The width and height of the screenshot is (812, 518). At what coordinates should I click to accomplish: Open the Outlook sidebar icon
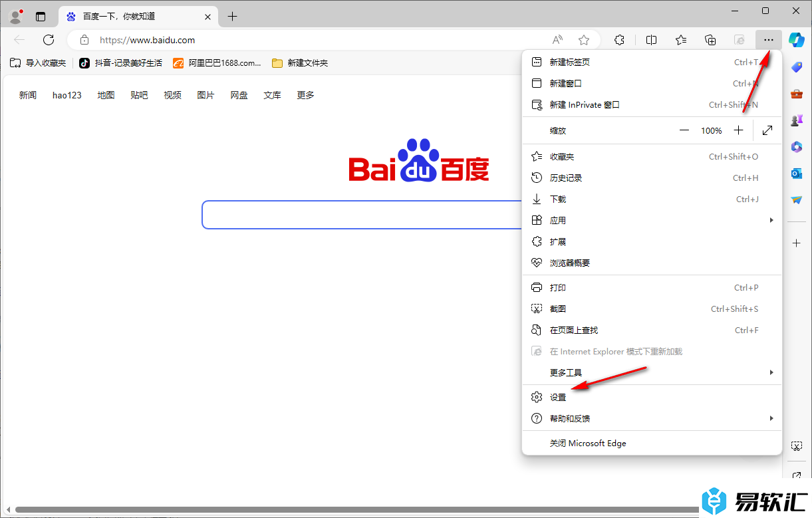click(797, 174)
